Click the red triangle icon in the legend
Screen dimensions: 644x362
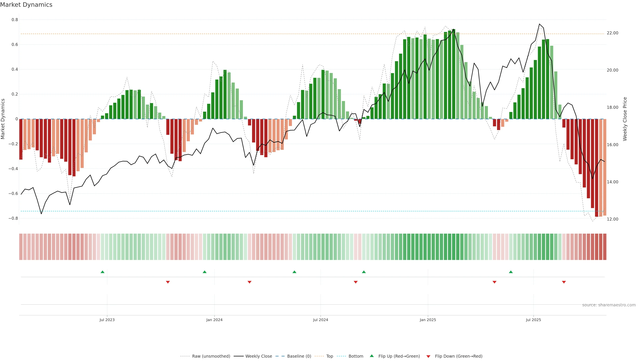[x=428, y=356]
